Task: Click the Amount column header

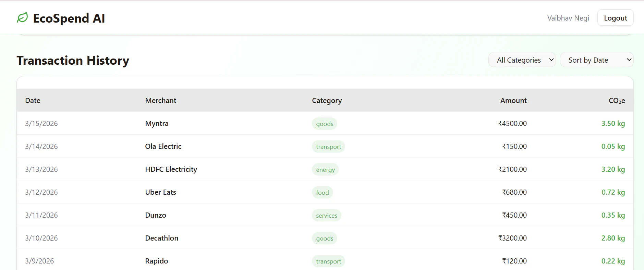Action: pos(513,101)
